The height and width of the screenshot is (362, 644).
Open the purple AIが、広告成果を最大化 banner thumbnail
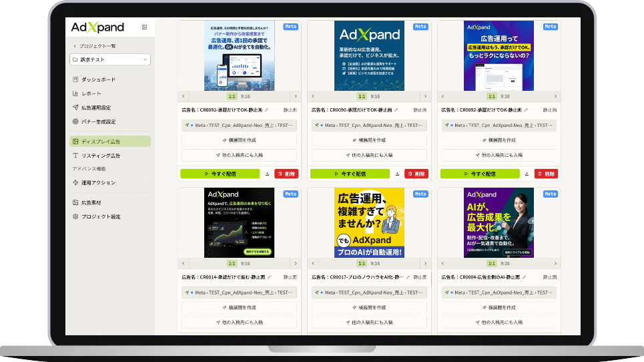pyautogui.click(x=499, y=222)
